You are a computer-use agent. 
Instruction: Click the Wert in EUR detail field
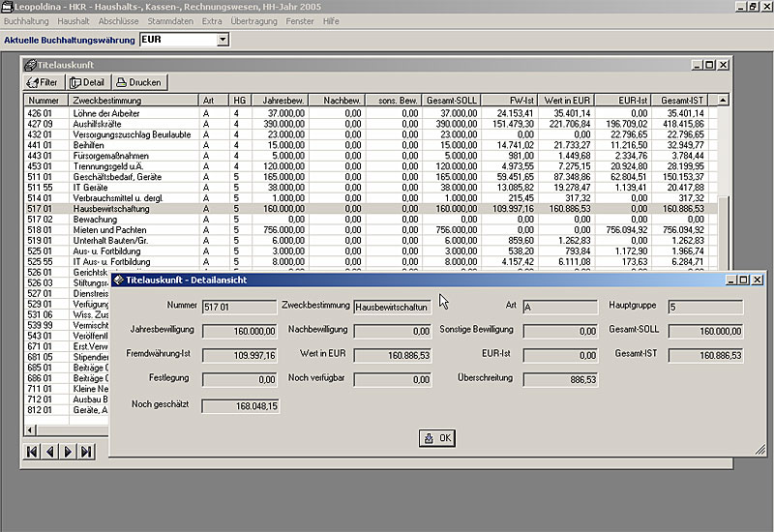393,355
